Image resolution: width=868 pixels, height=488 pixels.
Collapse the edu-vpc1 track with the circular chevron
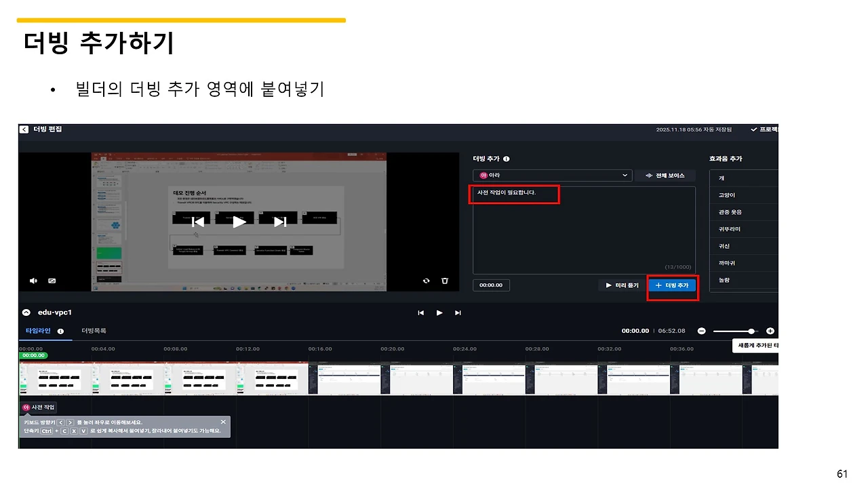(26, 312)
